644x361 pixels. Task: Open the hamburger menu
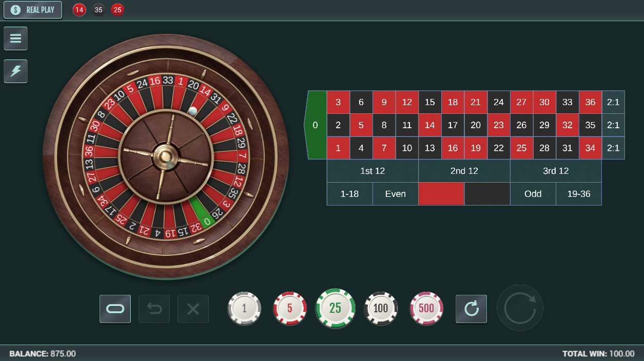coord(15,38)
